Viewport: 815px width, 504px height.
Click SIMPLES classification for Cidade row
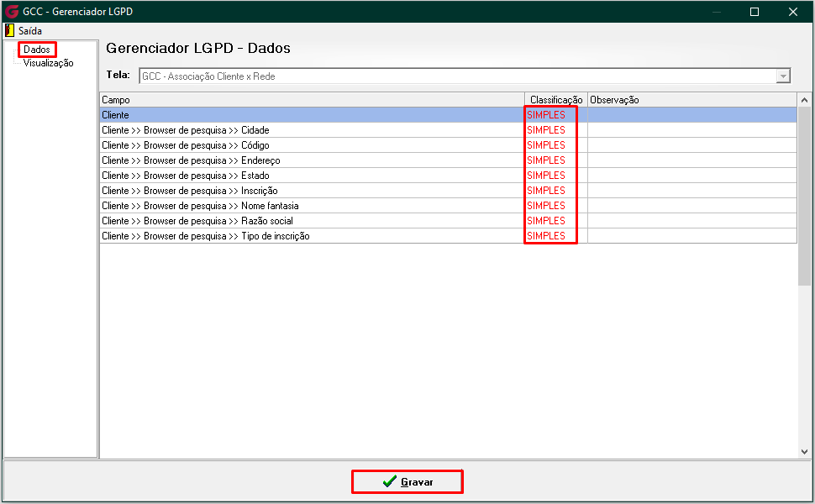click(546, 130)
